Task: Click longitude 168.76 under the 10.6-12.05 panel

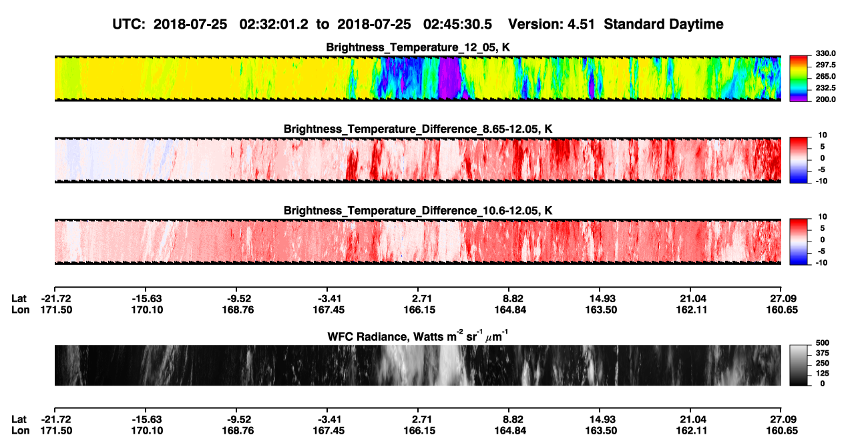Action: (236, 310)
